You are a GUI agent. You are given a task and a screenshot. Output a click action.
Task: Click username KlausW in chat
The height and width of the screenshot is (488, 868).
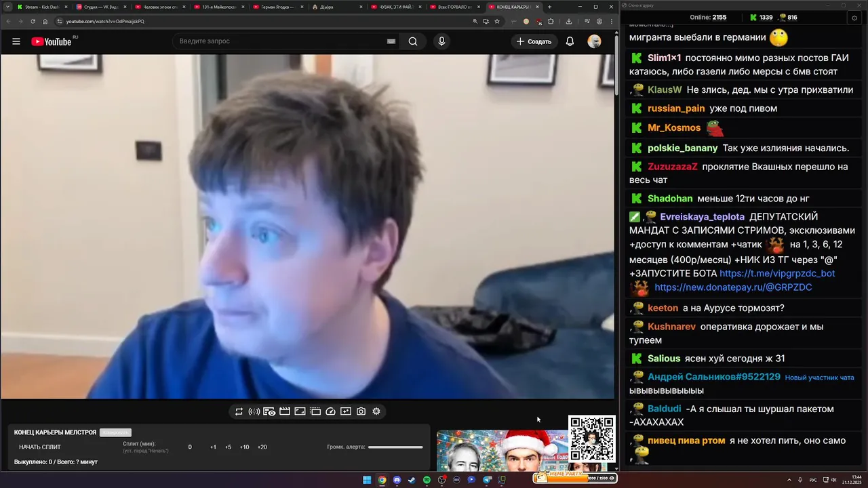point(665,89)
